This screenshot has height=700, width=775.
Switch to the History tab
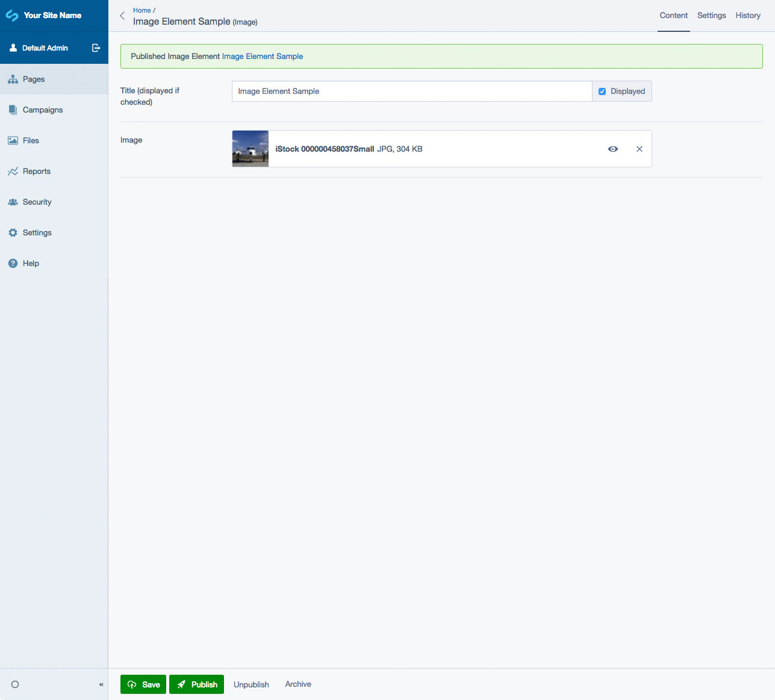(748, 16)
